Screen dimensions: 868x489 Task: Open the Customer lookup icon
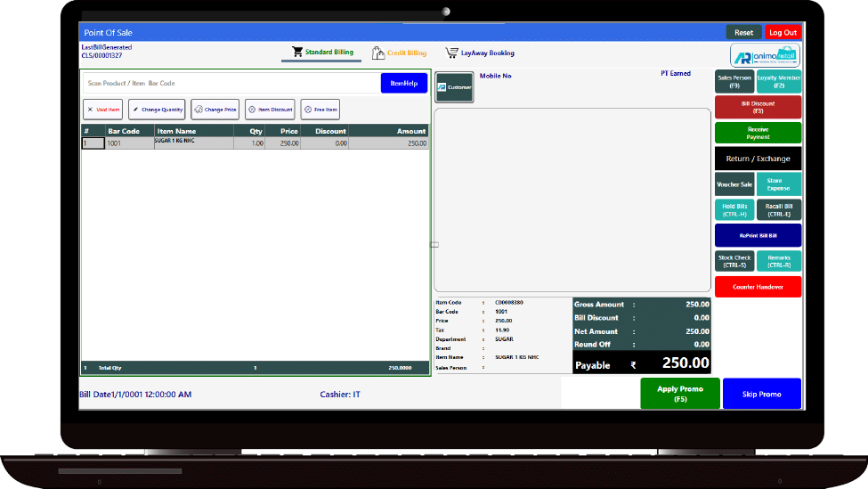[442, 87]
